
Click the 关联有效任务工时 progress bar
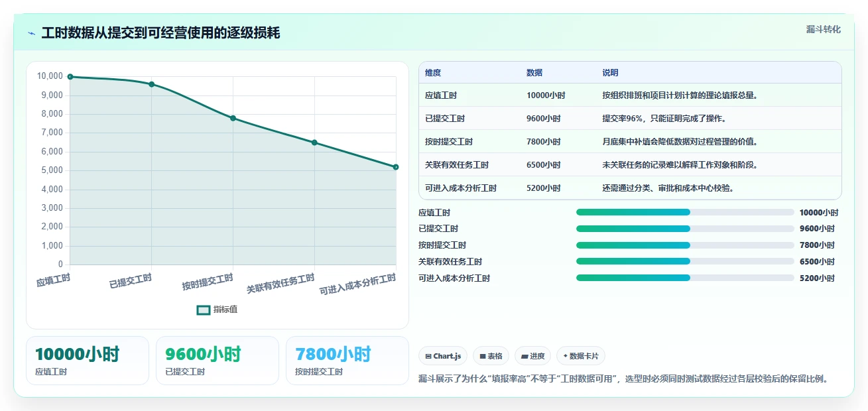pyautogui.click(x=685, y=262)
